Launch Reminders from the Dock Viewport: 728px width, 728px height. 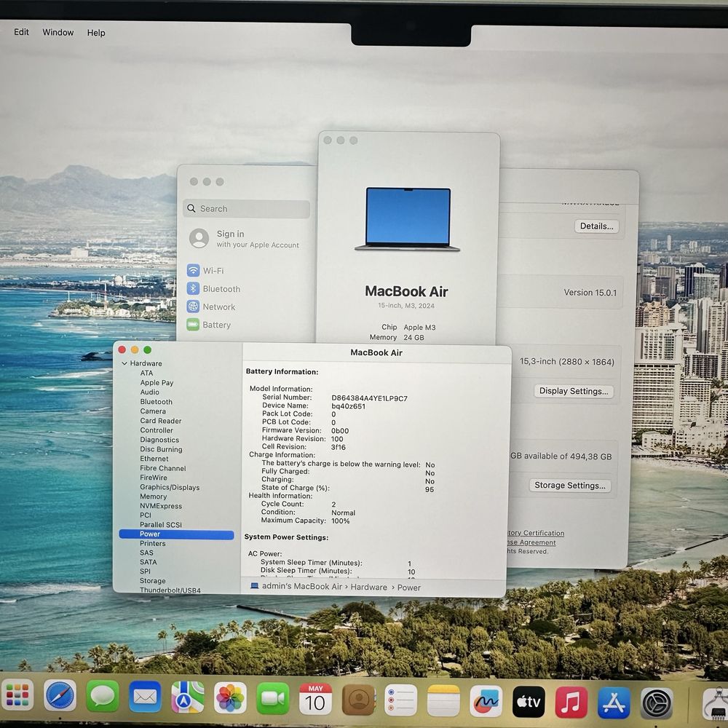(x=401, y=700)
